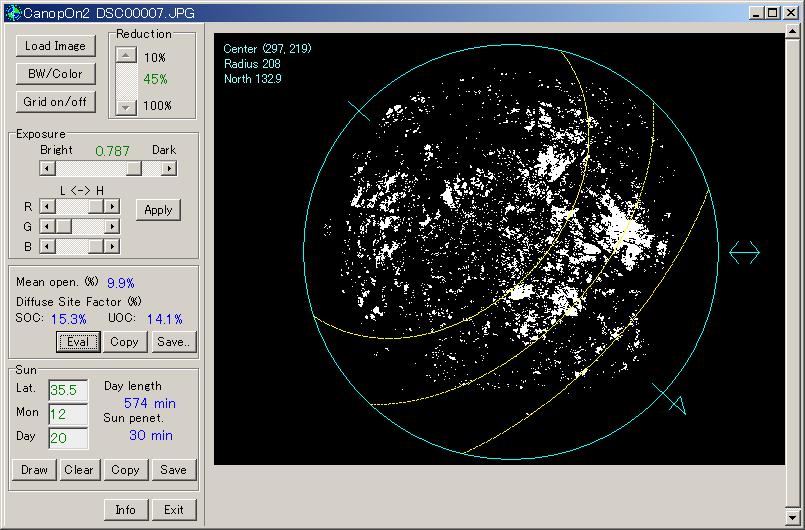Click the G channel left arrow
Viewport: 805px width, 530px height.
[47, 226]
